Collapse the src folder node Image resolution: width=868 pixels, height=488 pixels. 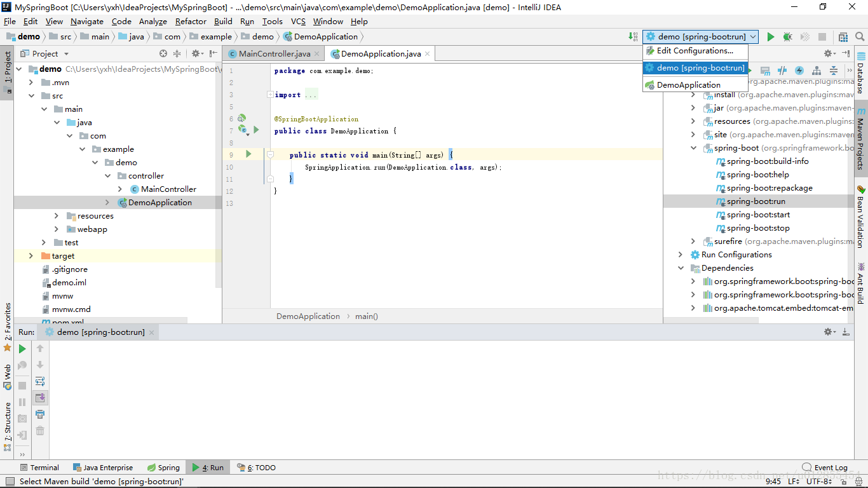pos(31,96)
